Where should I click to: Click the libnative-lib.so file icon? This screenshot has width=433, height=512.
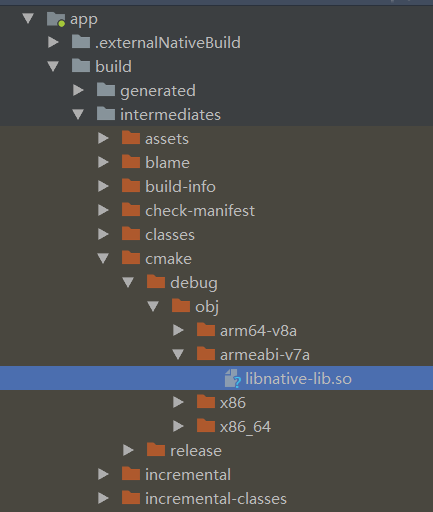click(232, 378)
